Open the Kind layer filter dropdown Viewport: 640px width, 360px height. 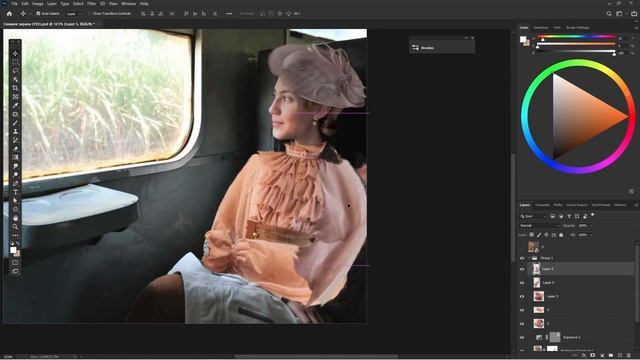(533, 216)
